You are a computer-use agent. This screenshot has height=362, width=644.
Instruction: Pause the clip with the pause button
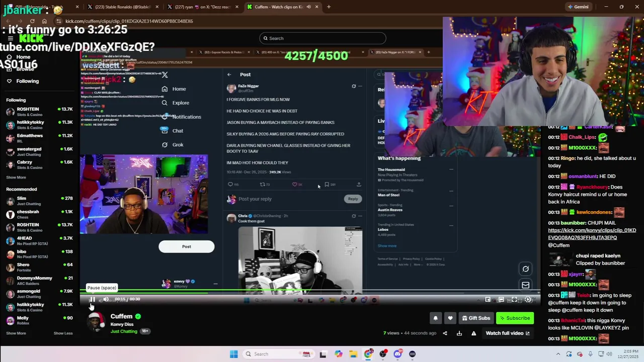pyautogui.click(x=92, y=299)
